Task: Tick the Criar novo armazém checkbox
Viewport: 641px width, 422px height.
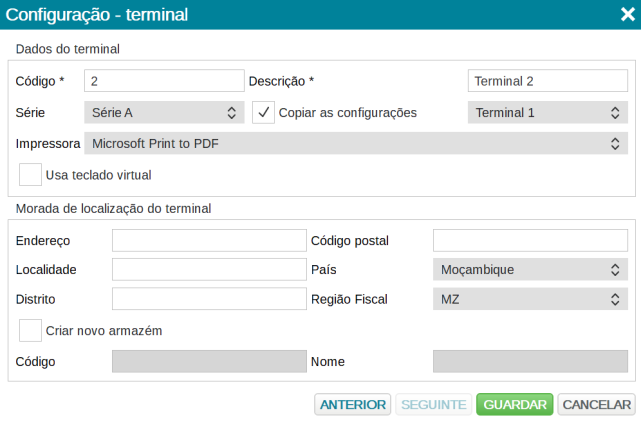Action: click(30, 330)
